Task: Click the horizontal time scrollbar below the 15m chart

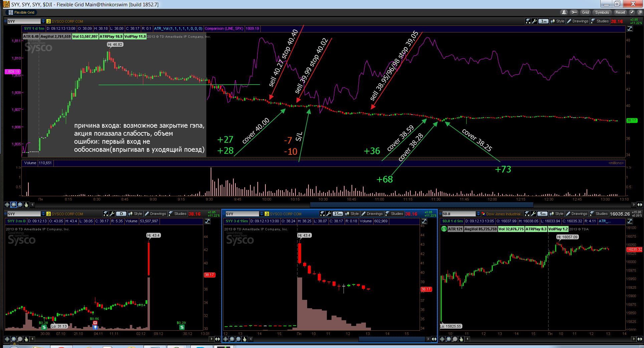Action: point(391,339)
